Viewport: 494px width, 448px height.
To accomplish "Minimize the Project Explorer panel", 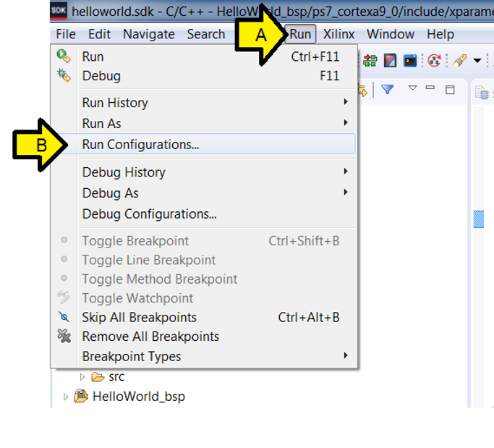I will coord(430,88).
